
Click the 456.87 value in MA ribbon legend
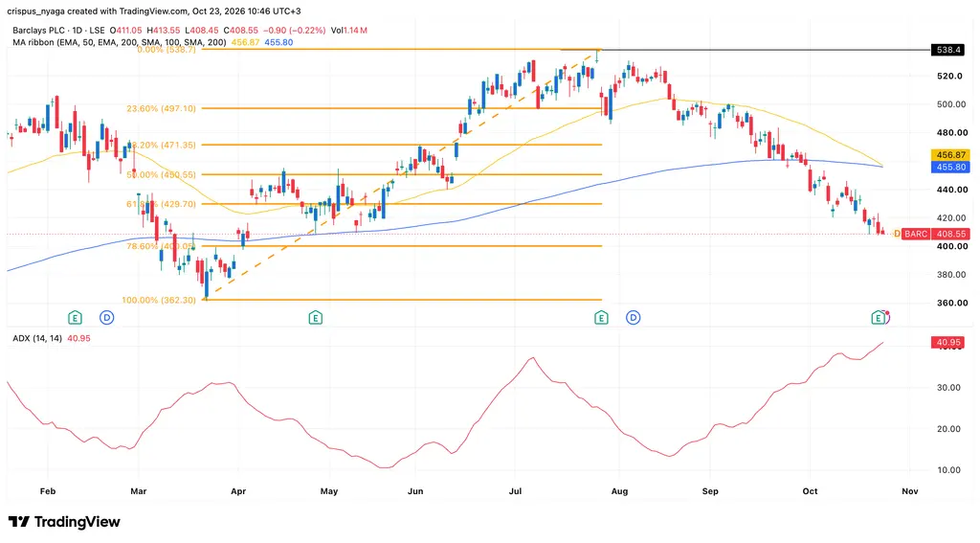click(245, 42)
